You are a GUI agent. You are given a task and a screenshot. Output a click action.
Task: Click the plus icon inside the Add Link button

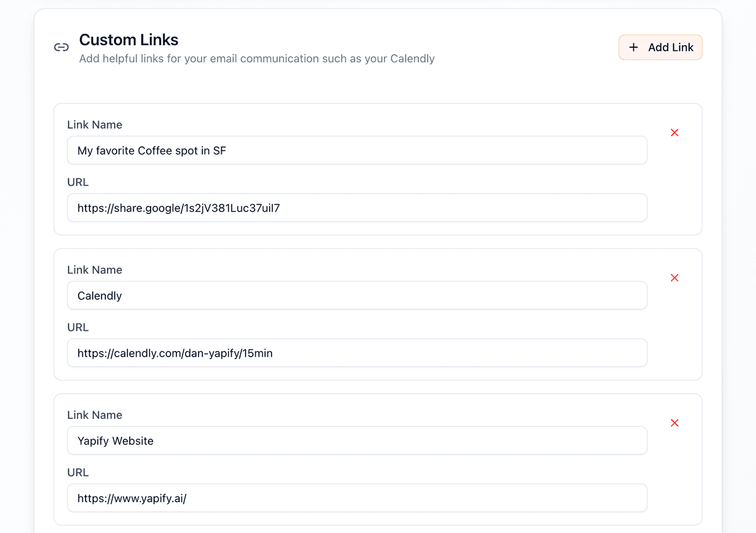633,47
